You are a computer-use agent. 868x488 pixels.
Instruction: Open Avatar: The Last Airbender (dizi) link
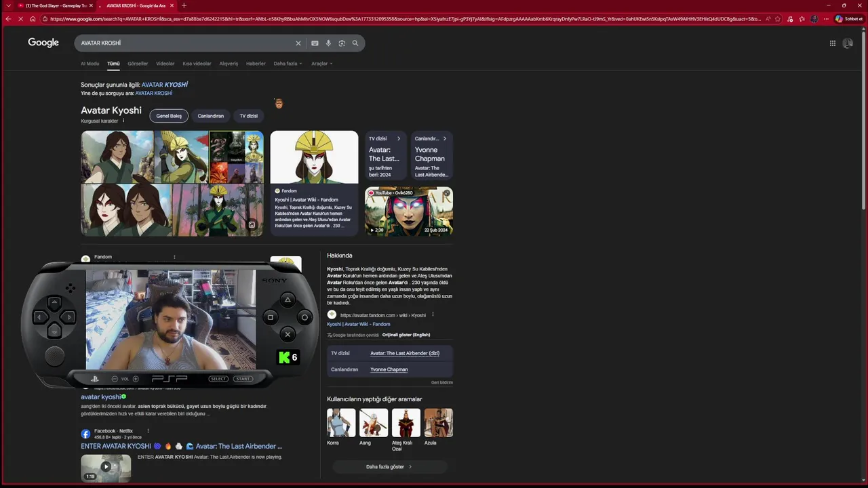click(405, 353)
